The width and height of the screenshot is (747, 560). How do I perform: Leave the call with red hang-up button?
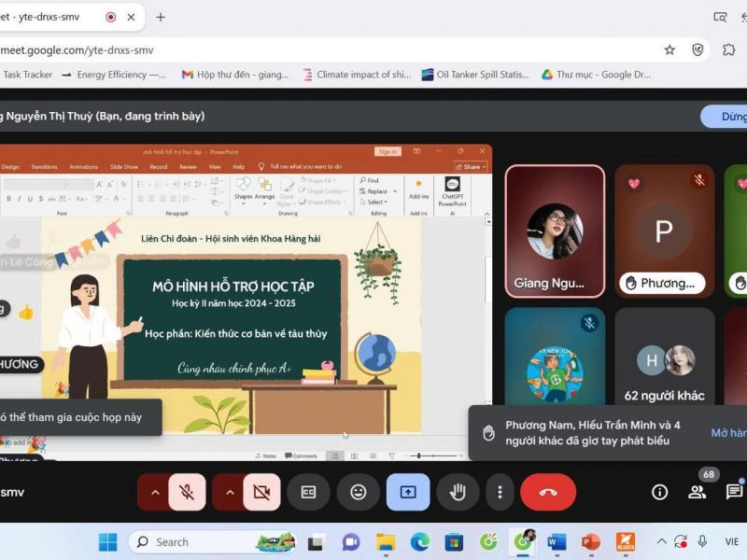click(x=548, y=492)
